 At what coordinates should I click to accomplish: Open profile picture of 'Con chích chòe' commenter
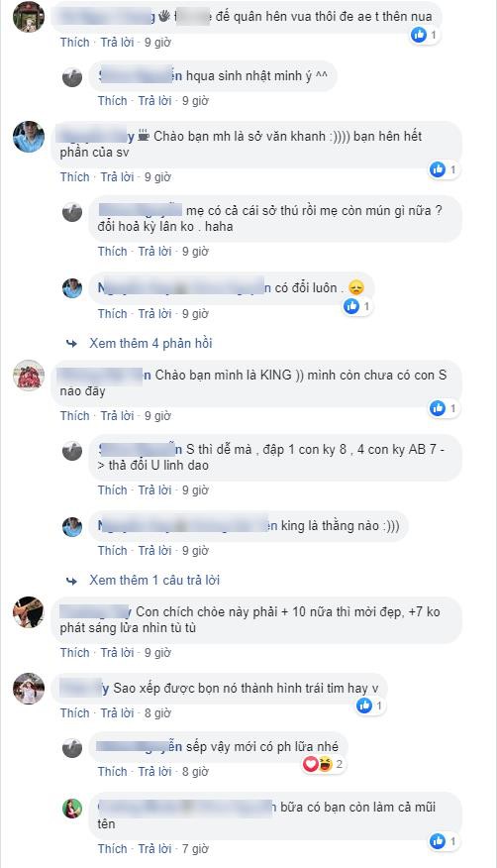pos(29,612)
